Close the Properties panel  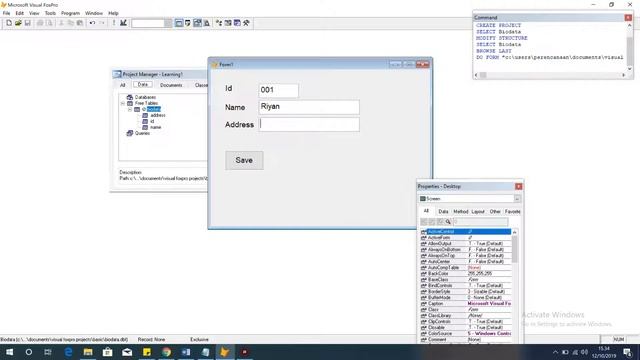coord(518,187)
